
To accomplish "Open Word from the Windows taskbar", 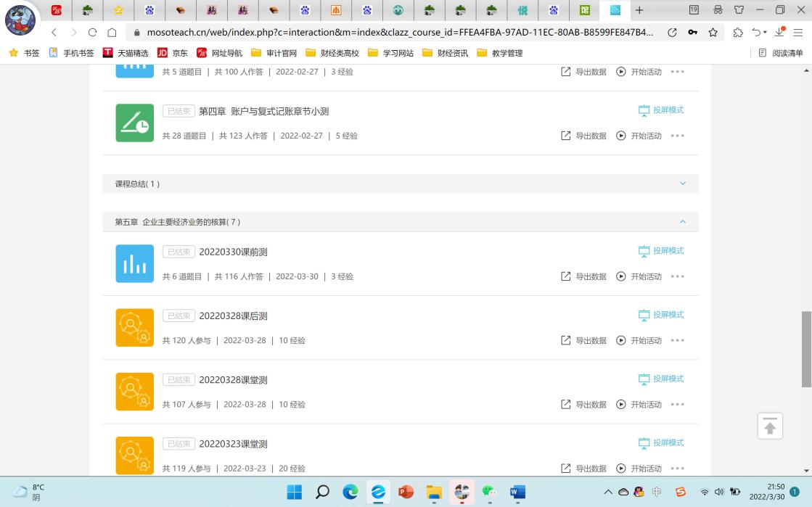I will tap(517, 492).
